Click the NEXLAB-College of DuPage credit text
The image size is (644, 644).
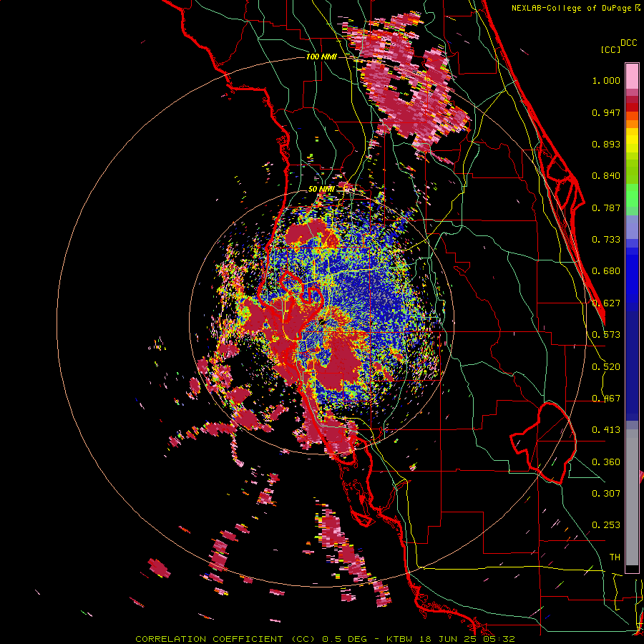(572, 8)
